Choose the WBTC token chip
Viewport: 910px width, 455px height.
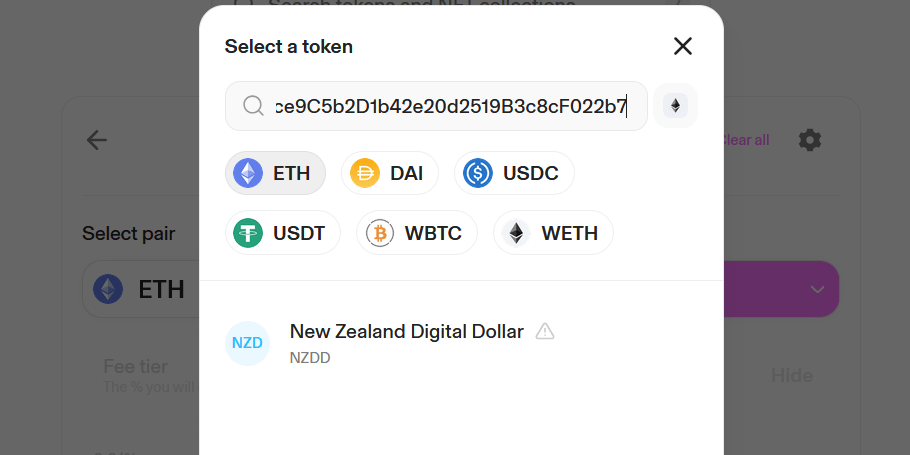(416, 233)
